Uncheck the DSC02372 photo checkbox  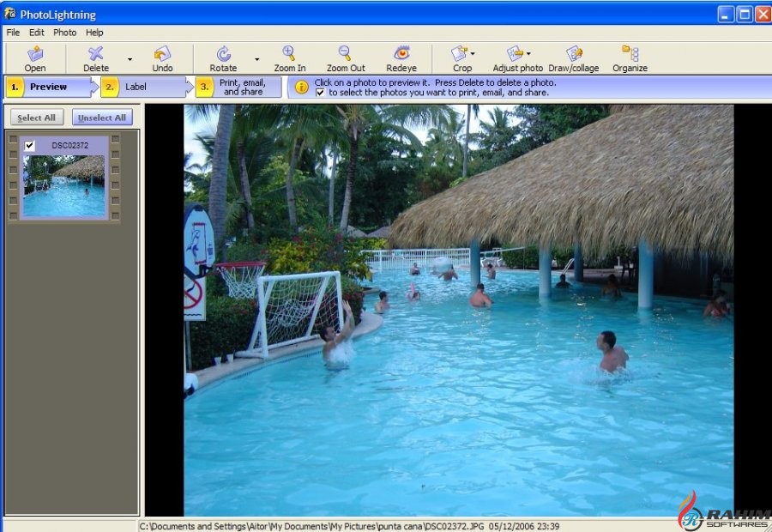[29, 145]
